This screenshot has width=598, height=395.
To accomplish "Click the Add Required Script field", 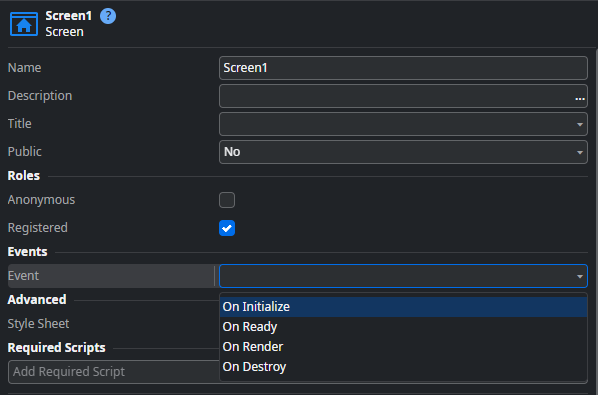I will pos(113,372).
